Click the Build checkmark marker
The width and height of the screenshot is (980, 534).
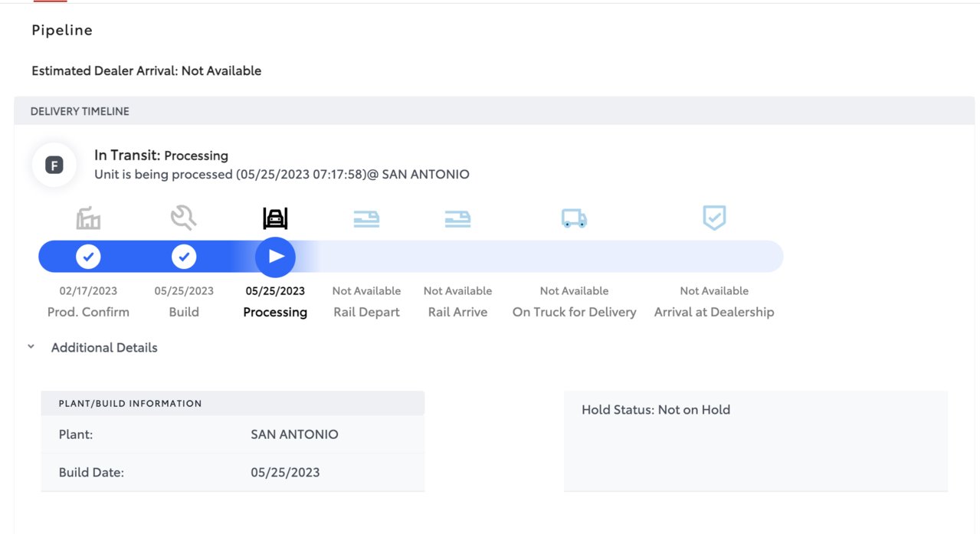tap(184, 257)
